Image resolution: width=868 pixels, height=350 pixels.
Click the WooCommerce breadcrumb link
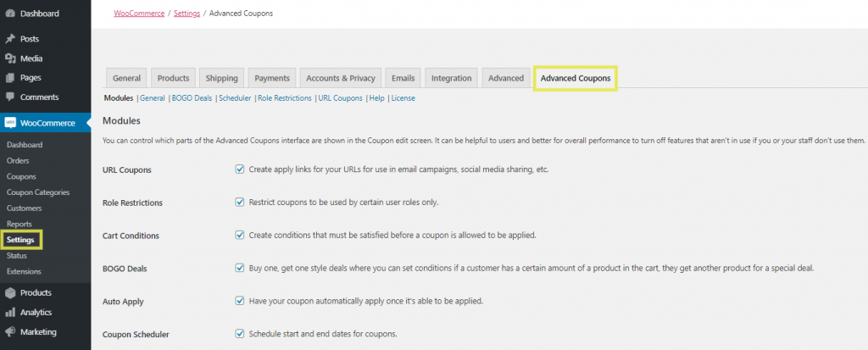[139, 14]
